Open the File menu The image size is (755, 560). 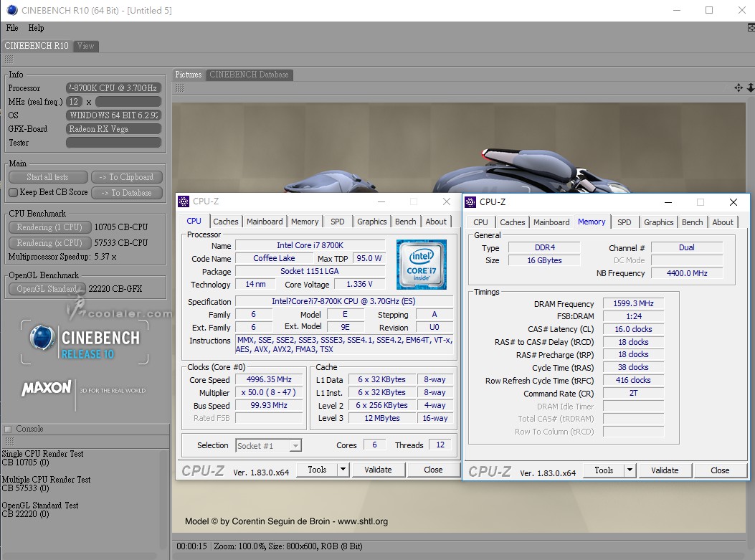[12, 28]
